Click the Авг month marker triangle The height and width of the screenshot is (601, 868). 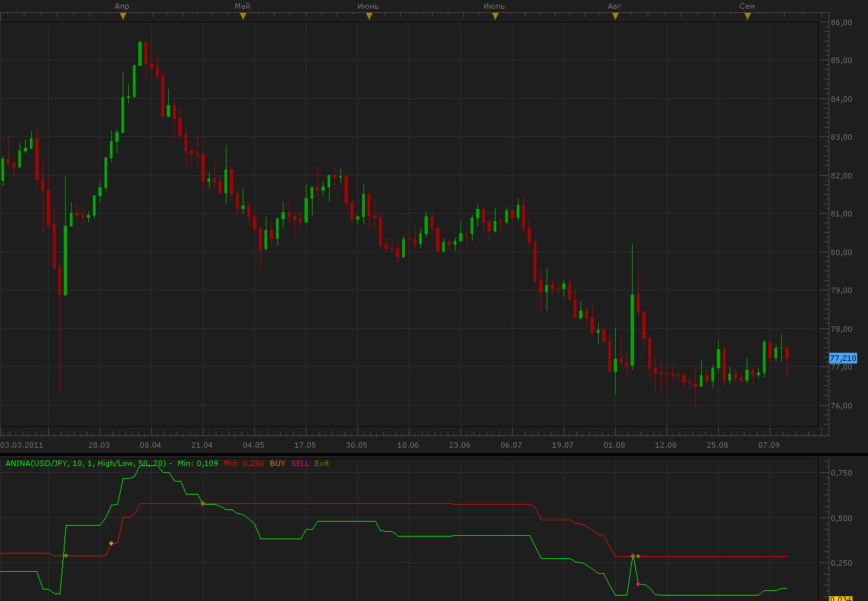click(615, 16)
